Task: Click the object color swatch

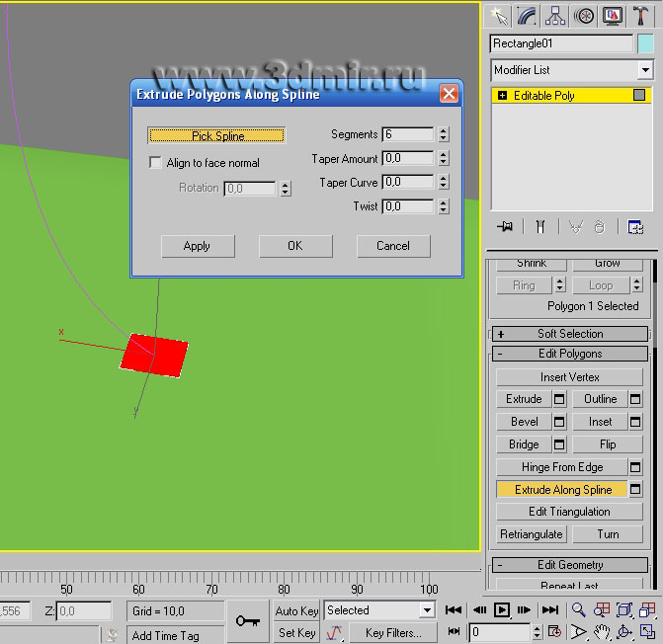Action: pyautogui.click(x=645, y=43)
